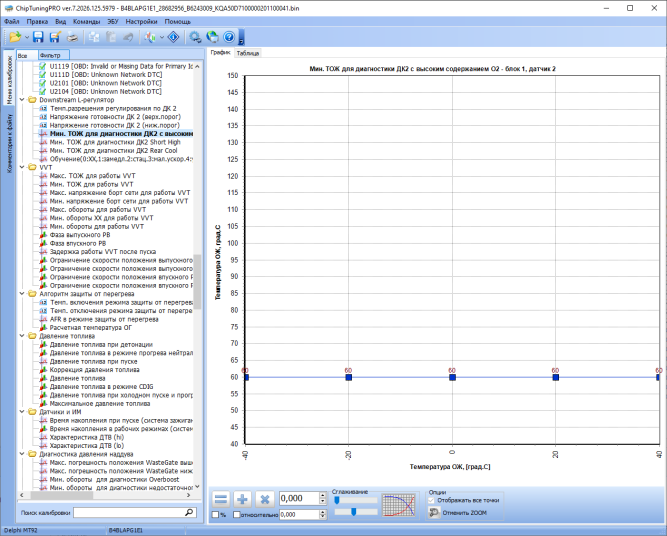Click the icon of Макс. ТОЖ для работы VVT

click(x=43, y=176)
